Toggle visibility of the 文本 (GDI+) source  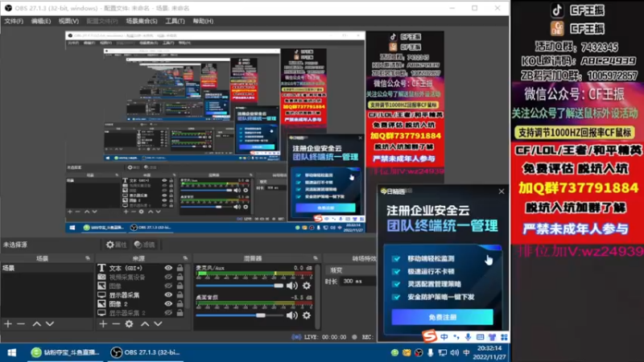coord(168,268)
